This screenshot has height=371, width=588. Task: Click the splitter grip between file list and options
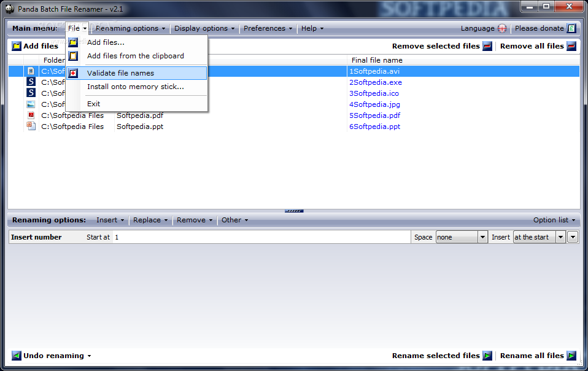pyautogui.click(x=294, y=211)
